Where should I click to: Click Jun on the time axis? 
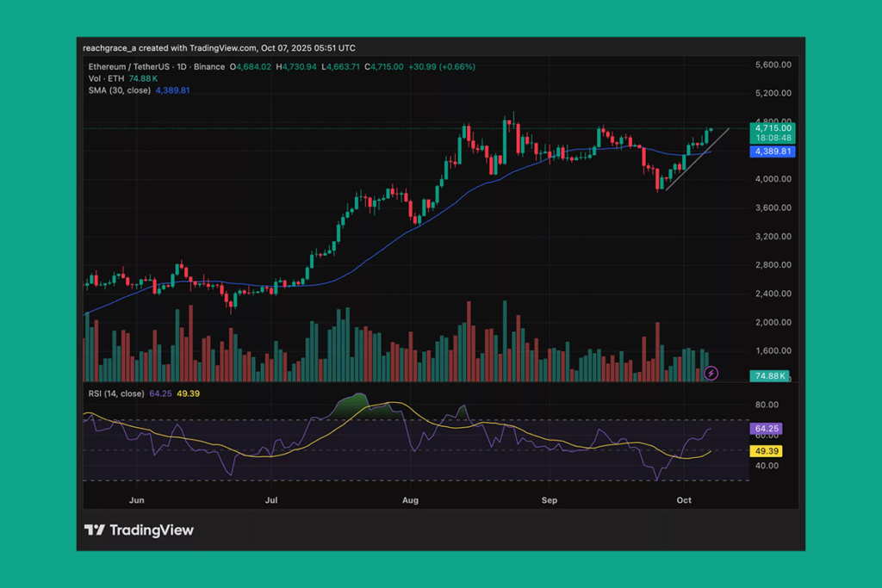click(135, 499)
